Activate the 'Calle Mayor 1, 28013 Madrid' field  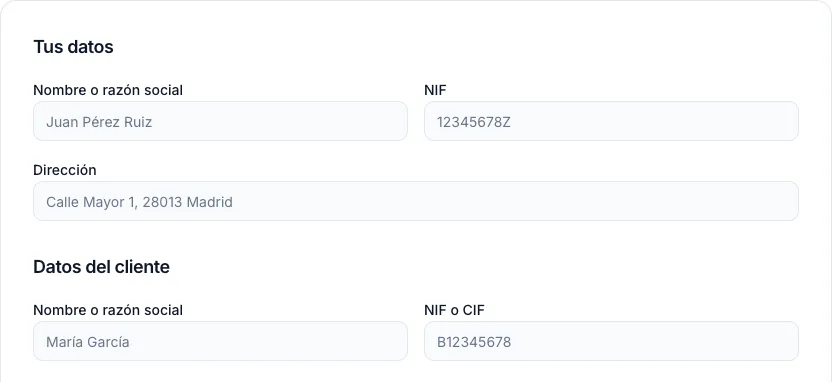416,201
